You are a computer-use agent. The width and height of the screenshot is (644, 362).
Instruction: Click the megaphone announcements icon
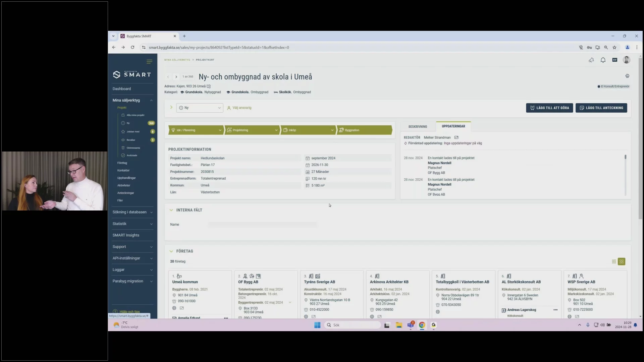click(x=591, y=60)
